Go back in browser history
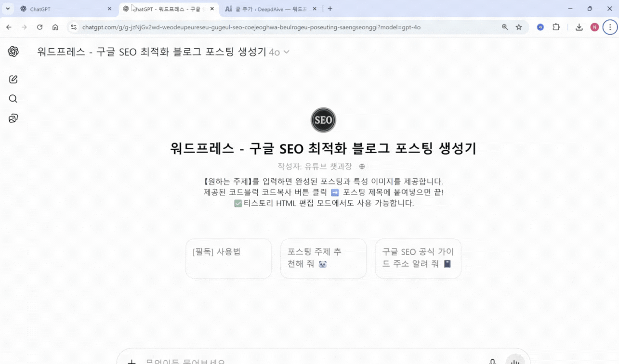 pos(9,27)
